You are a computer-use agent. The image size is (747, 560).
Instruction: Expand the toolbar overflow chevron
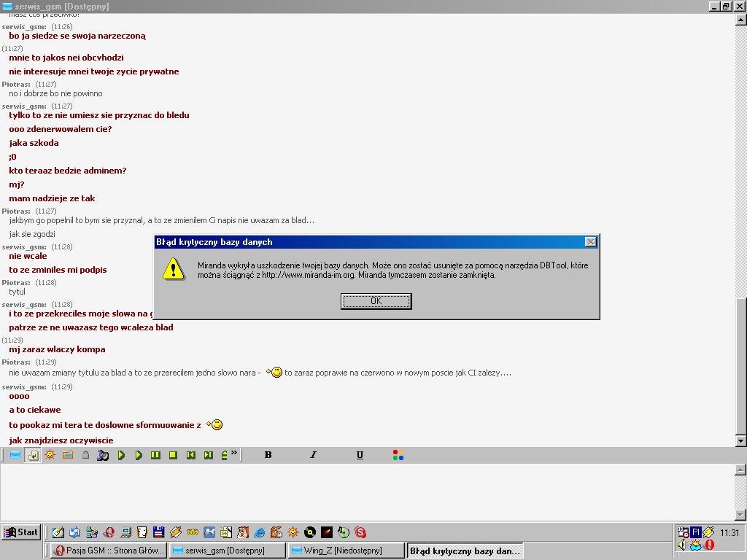tap(233, 454)
